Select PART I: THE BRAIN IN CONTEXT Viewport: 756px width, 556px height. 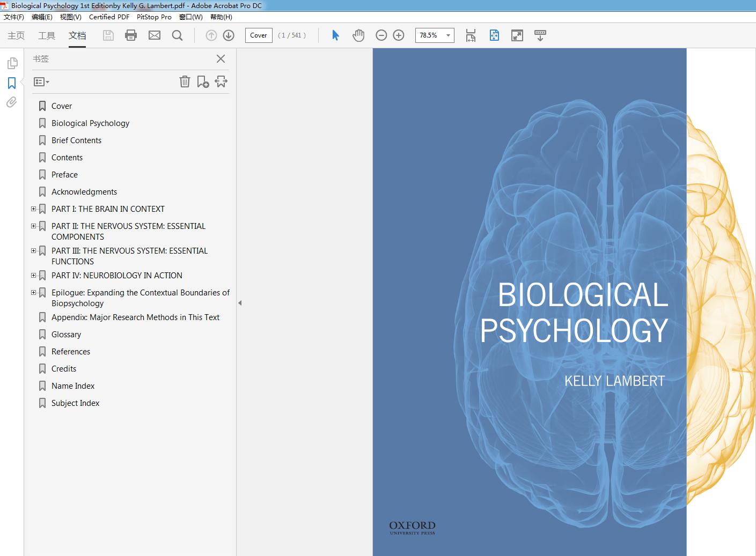[x=108, y=209]
